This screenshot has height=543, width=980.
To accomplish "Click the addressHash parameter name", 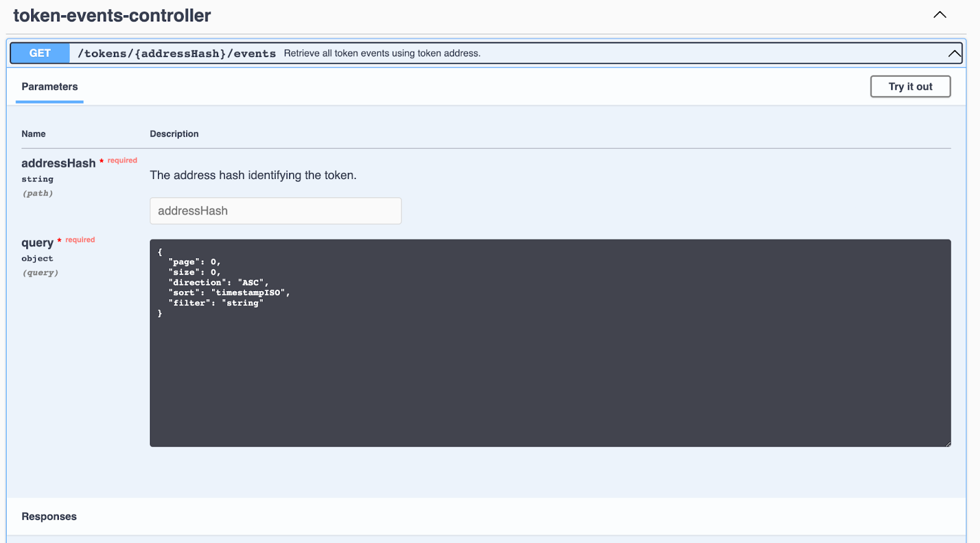I will point(58,163).
